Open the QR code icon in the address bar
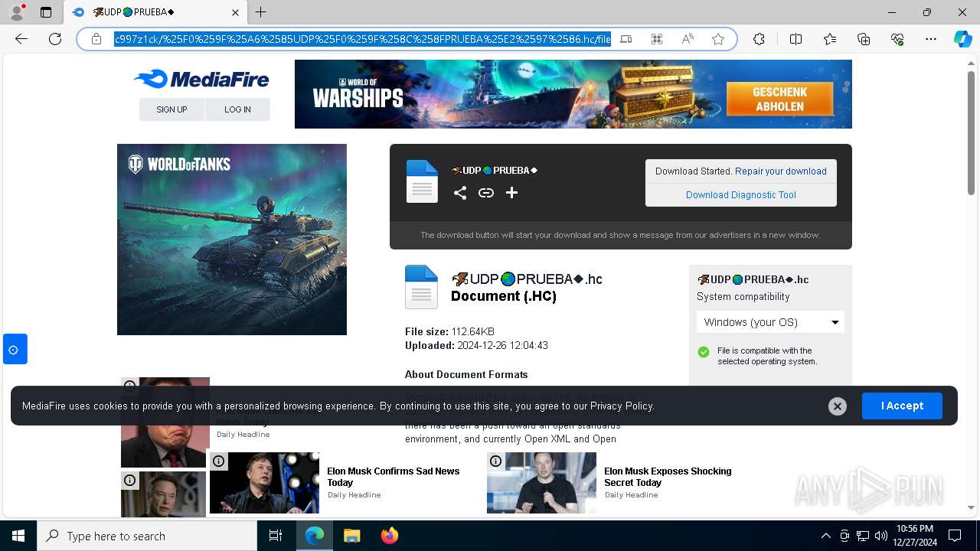Image resolution: width=980 pixels, height=551 pixels. 657,39
